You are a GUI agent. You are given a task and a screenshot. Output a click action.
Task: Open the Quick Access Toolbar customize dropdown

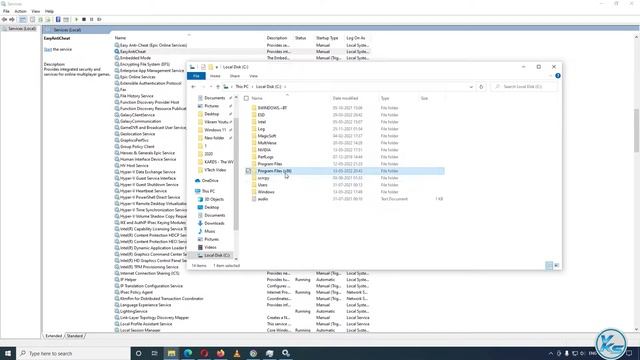click(x=217, y=67)
